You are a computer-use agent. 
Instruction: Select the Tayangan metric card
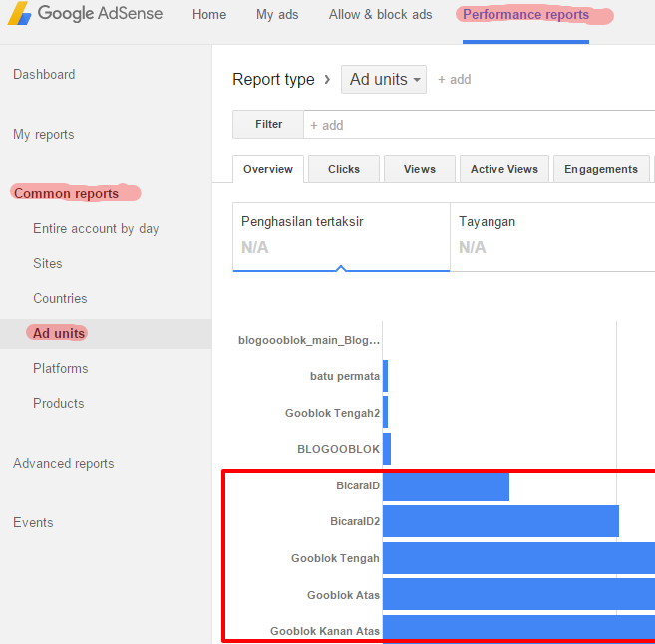click(x=552, y=237)
